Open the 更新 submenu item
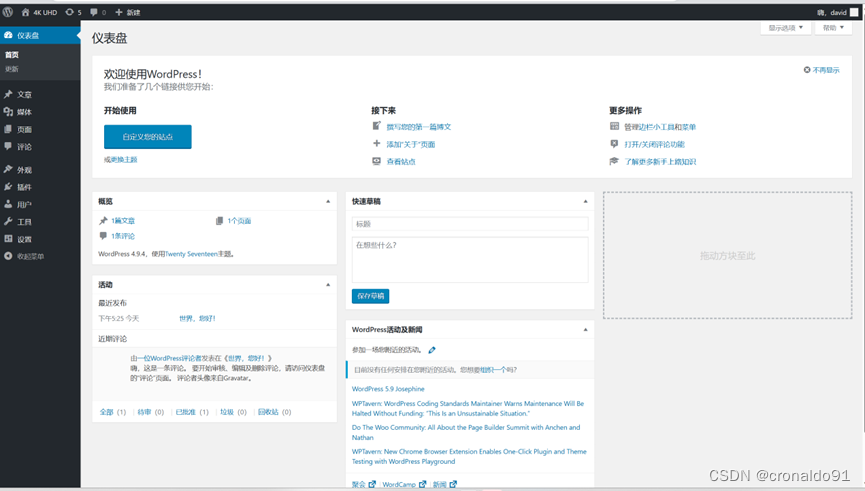 tap(12, 69)
